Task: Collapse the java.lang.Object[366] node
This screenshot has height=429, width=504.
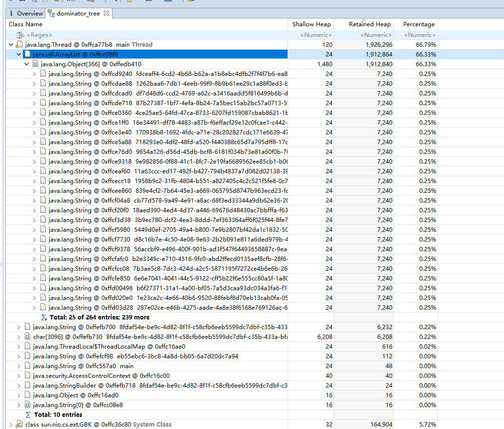Action: (x=27, y=64)
